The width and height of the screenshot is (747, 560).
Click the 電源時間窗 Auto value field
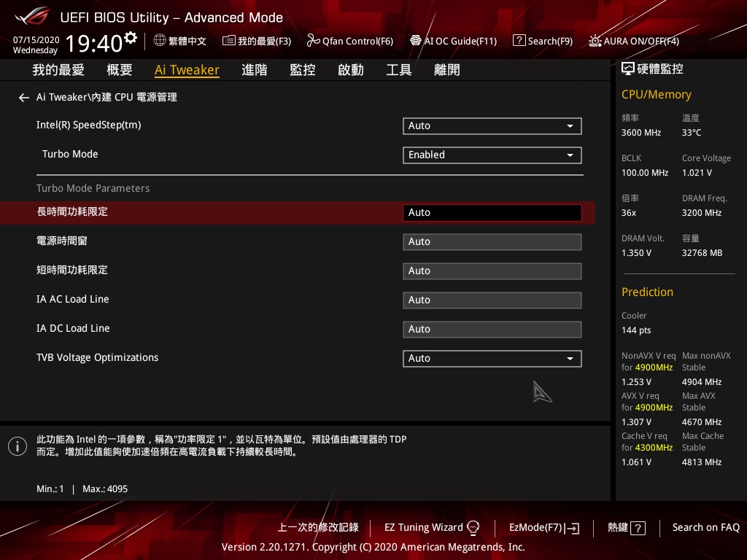tap(492, 242)
